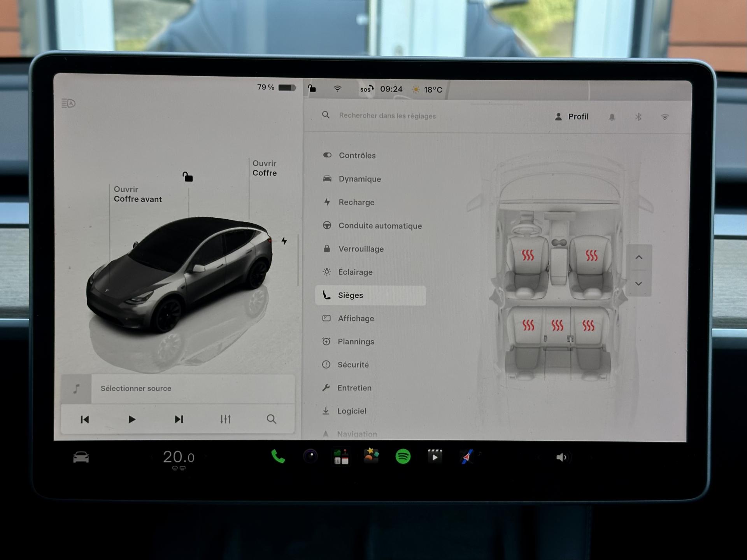The width and height of the screenshot is (747, 560).
Task: Toggle rear center seat heater
Action: 557,325
